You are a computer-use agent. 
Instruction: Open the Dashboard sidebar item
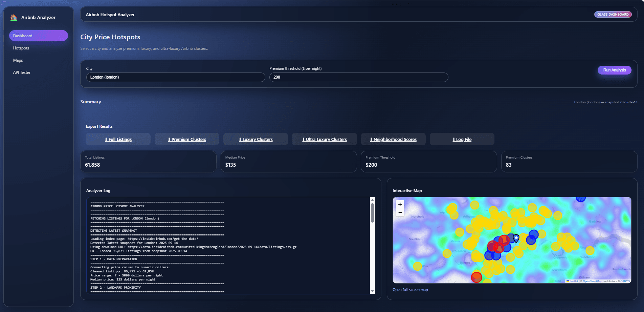(x=39, y=36)
